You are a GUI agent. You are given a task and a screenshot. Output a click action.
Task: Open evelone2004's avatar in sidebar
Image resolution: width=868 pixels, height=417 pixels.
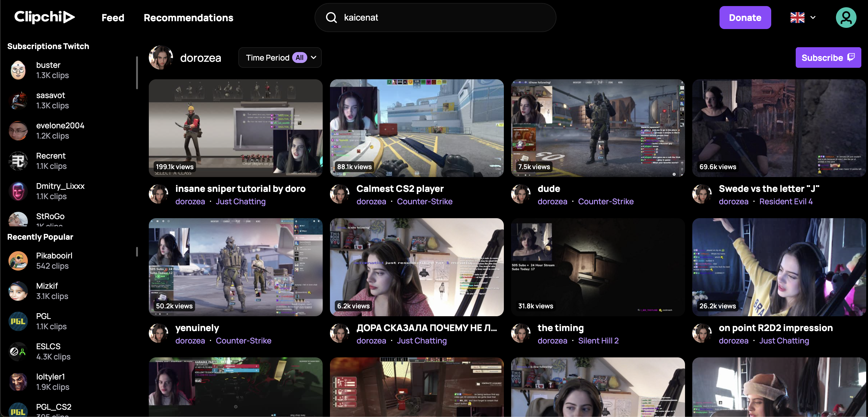click(x=18, y=131)
